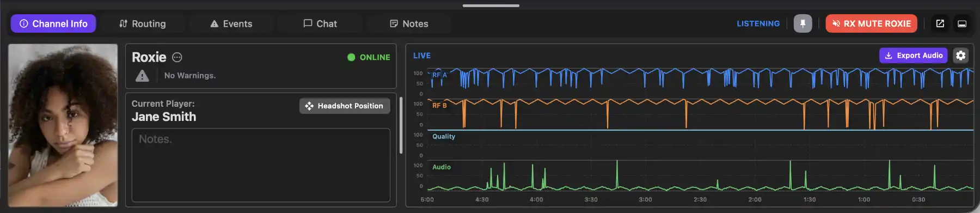Click RX MUTE ROXIE button
980x213 pixels.
pyautogui.click(x=871, y=23)
